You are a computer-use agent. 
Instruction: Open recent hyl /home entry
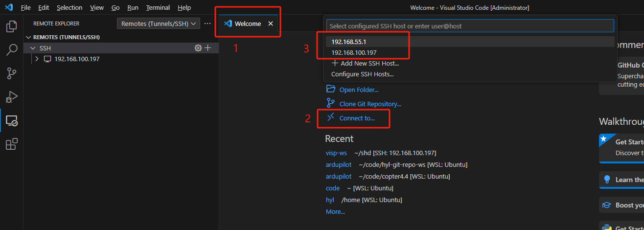coord(330,200)
